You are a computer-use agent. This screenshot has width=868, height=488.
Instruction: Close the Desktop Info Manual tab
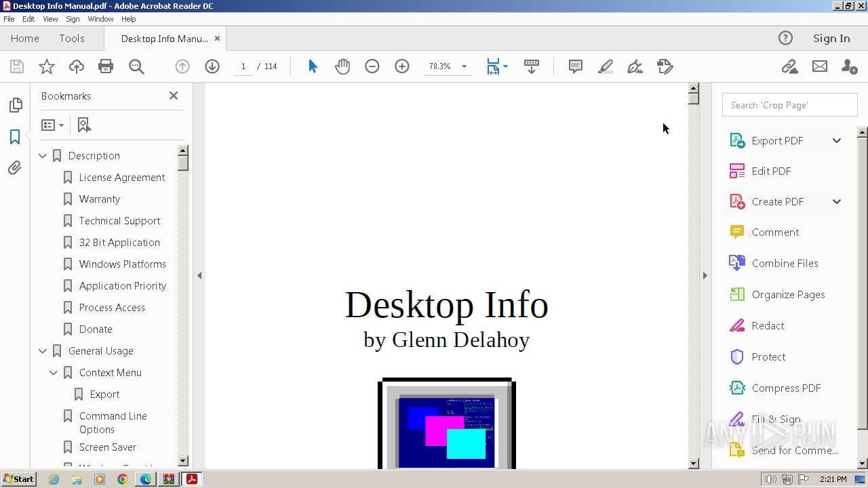click(217, 38)
